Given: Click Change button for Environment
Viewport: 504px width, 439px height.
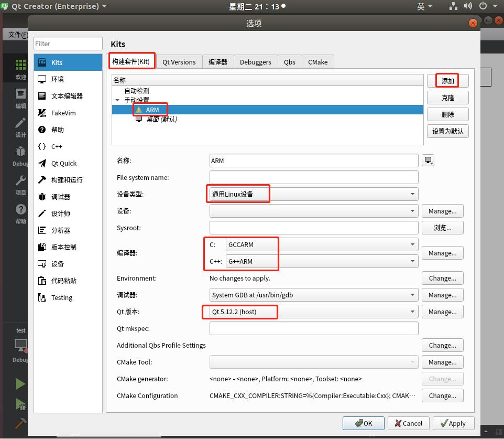Looking at the screenshot, I should click(442, 278).
